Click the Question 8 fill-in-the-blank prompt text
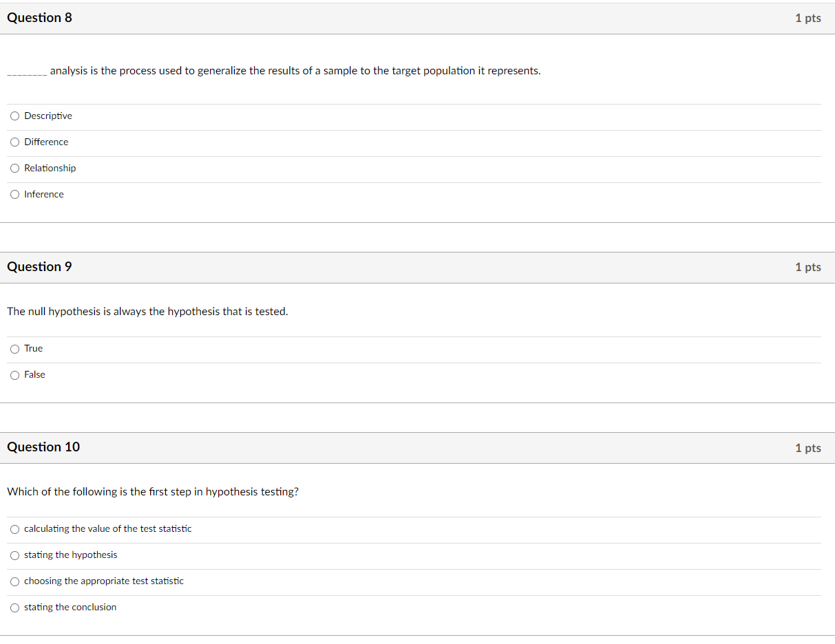The image size is (835, 644). [x=274, y=71]
